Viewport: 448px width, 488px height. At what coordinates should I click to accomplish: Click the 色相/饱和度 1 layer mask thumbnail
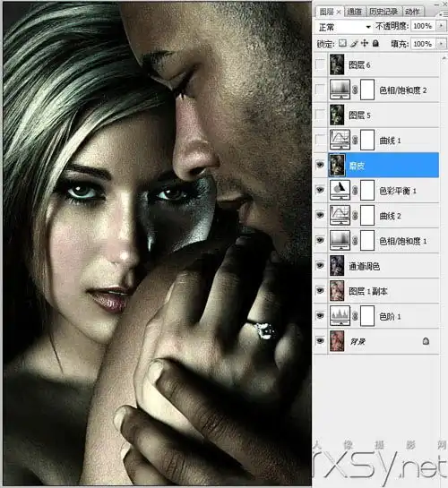[x=367, y=241]
